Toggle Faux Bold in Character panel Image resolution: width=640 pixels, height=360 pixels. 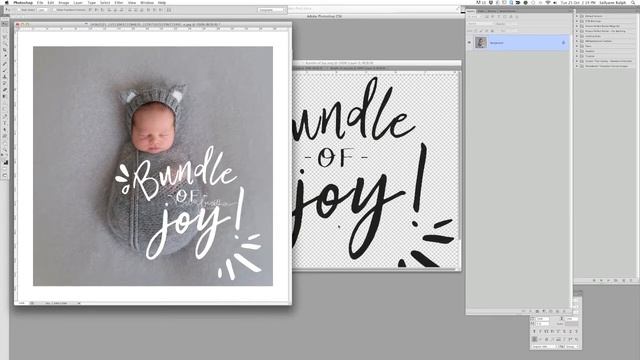(x=534, y=331)
